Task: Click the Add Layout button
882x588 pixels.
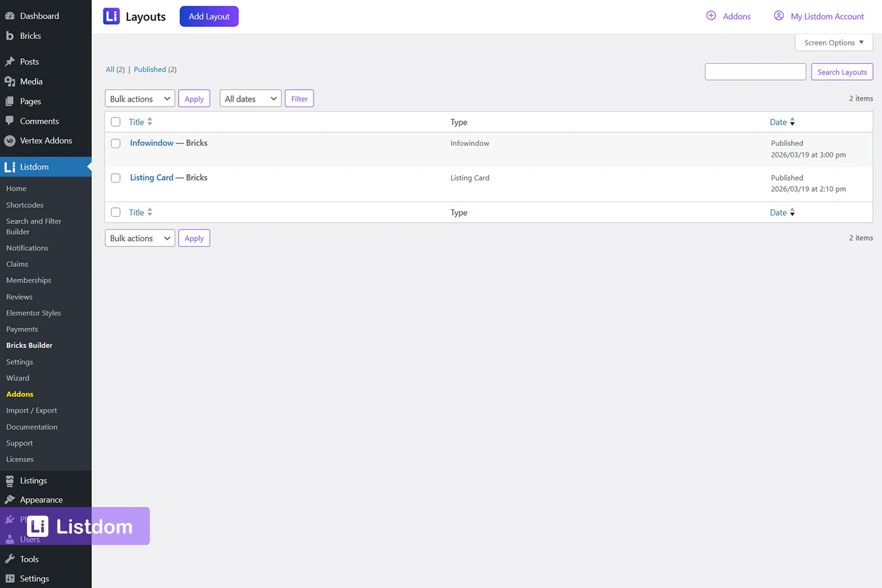Action: [209, 17]
